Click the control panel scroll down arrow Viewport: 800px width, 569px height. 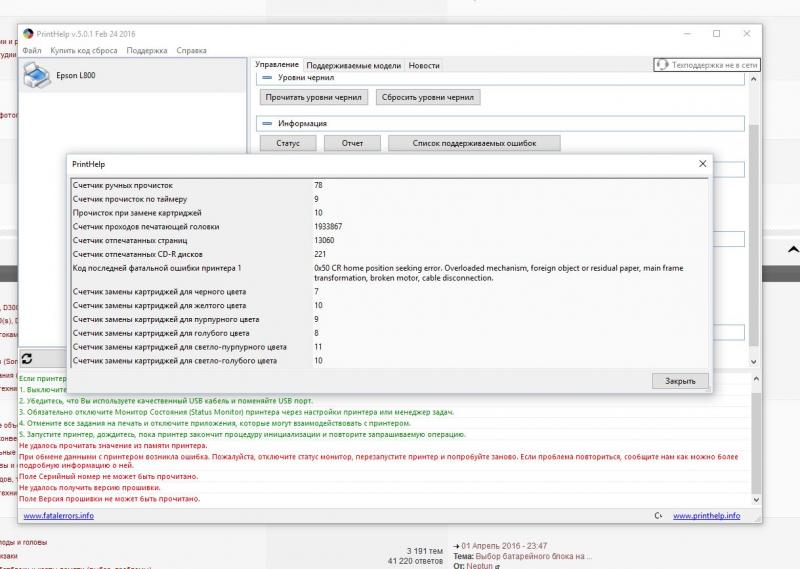pos(754,361)
